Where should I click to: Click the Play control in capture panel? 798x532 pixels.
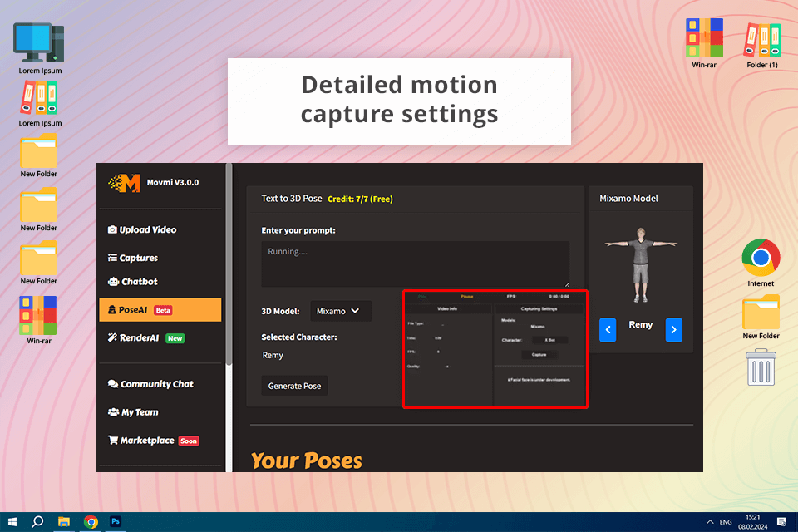pos(422,296)
